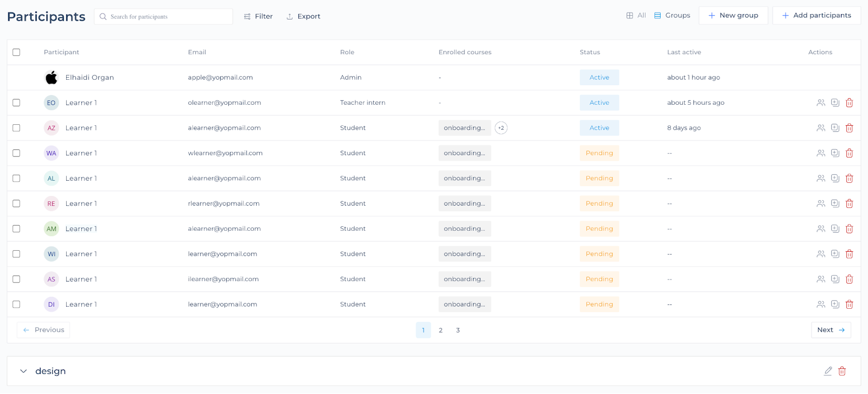This screenshot has height=394, width=868.
Task: Go to the Next page
Action: (x=831, y=330)
